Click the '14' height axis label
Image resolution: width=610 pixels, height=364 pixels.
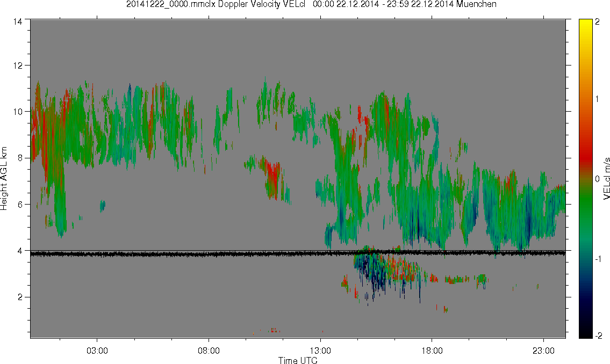(x=18, y=22)
